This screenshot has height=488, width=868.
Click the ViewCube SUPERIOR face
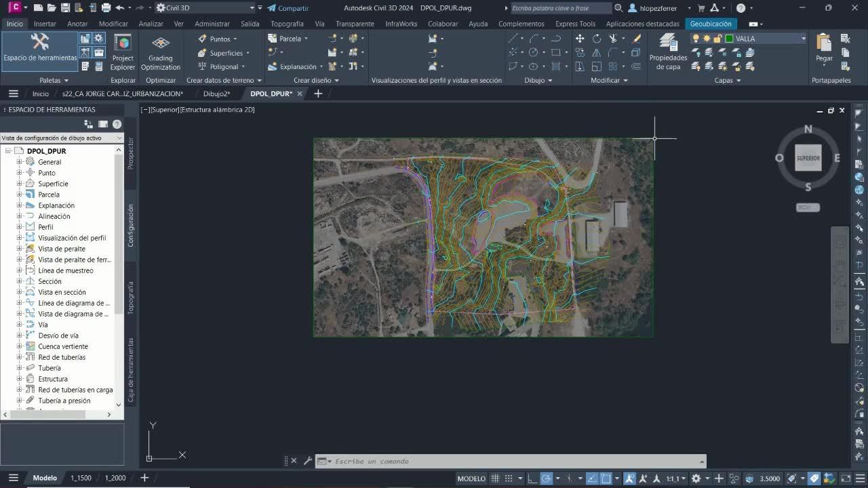click(x=808, y=158)
